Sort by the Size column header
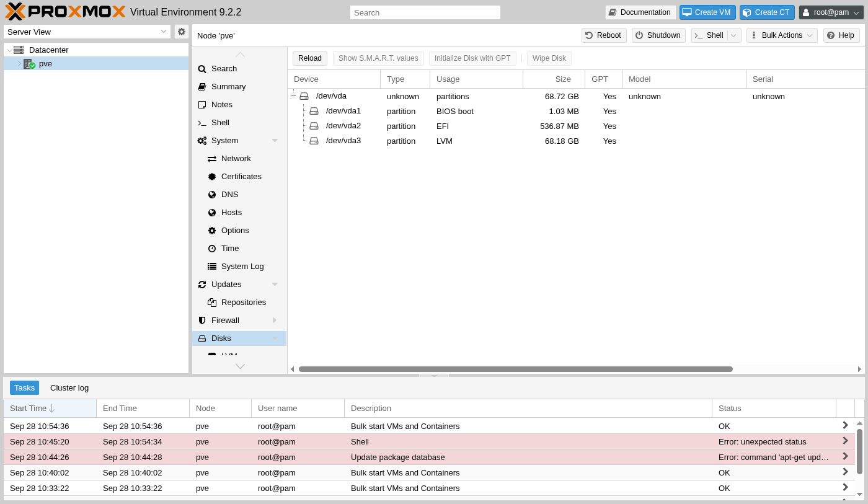 (554, 79)
